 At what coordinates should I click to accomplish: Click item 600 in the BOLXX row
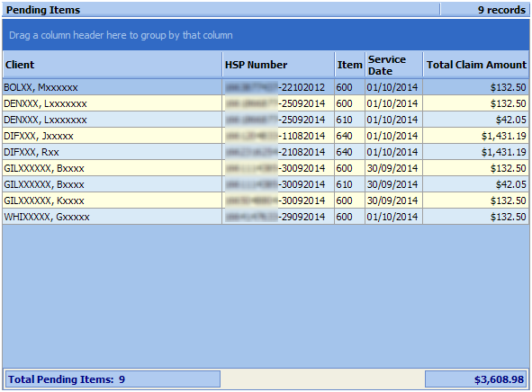click(x=350, y=87)
